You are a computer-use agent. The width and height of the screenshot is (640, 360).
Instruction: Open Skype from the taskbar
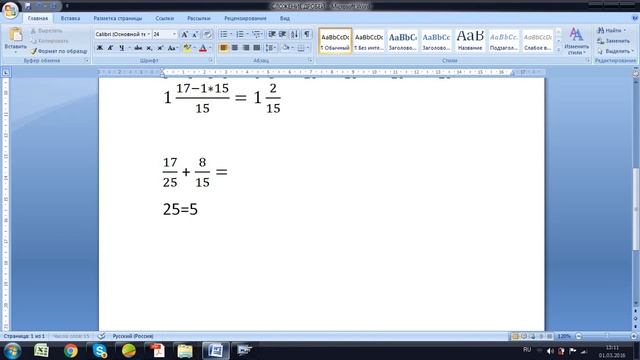(100, 351)
